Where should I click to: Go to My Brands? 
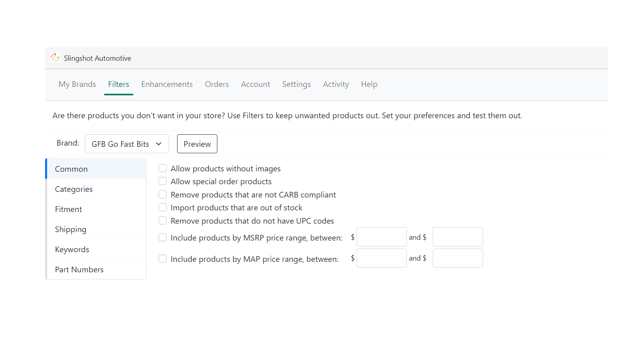click(77, 84)
